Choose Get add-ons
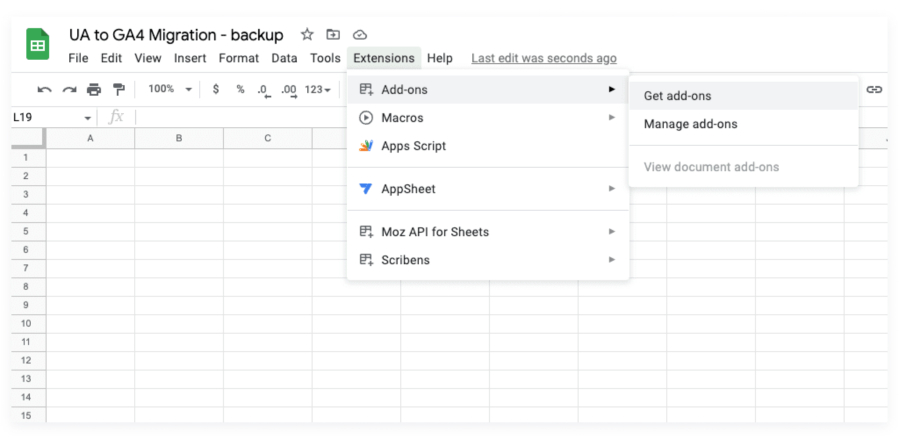The image size is (899, 439). (x=743, y=96)
